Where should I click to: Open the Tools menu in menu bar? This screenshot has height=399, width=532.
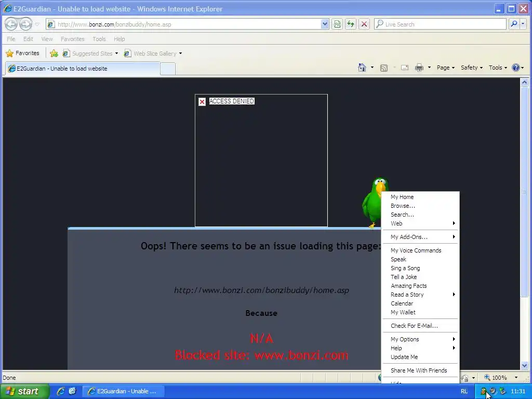click(99, 39)
